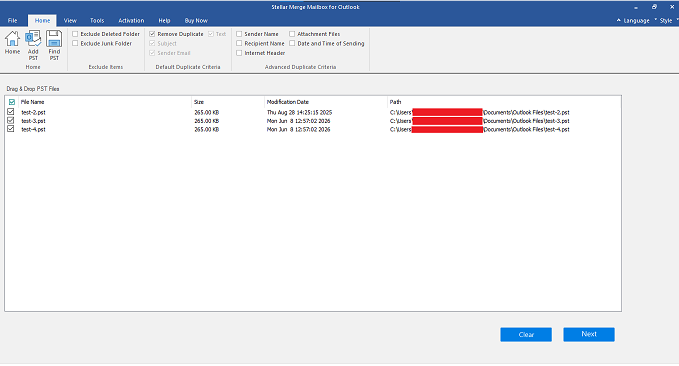Check the Attachment Files criterion

292,34
